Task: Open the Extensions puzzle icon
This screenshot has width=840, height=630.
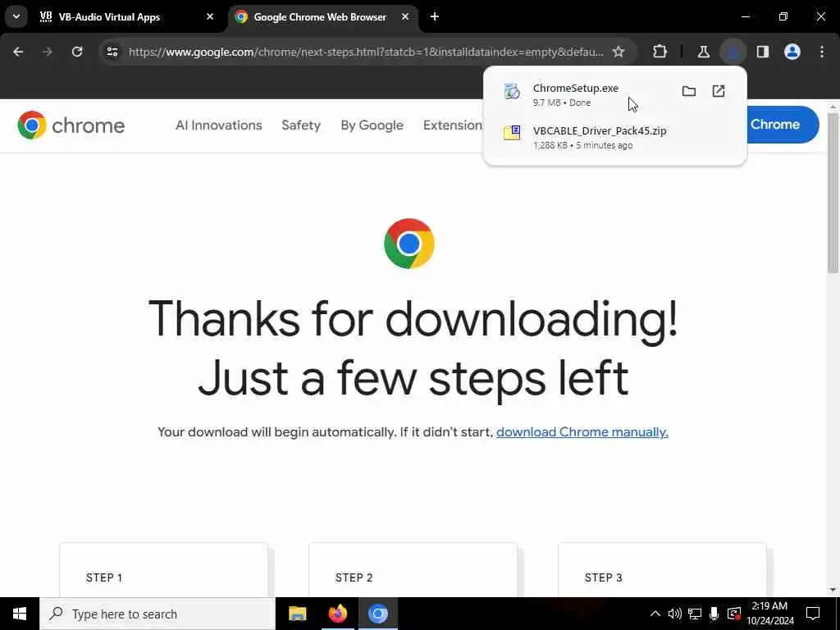Action: tap(660, 52)
